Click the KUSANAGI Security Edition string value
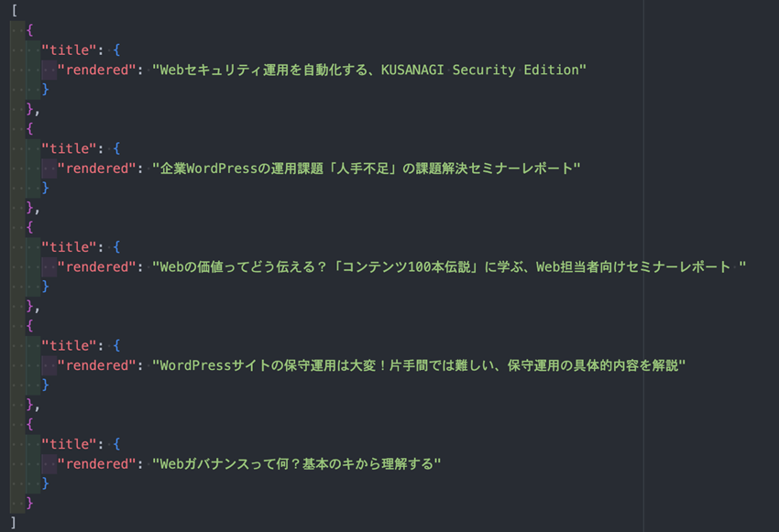This screenshot has width=779, height=532. (369, 70)
